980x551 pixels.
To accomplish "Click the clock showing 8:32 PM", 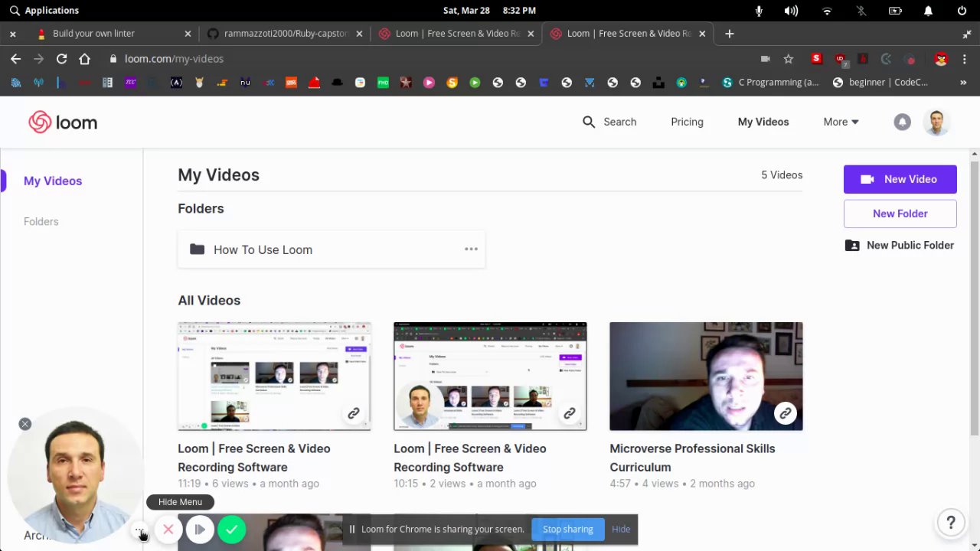I will click(519, 11).
